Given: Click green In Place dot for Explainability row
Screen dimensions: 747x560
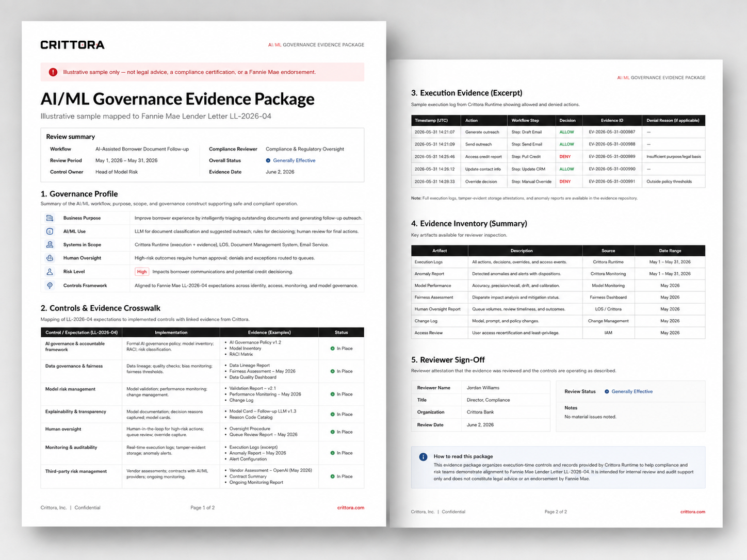Looking at the screenshot, I should point(333,415).
